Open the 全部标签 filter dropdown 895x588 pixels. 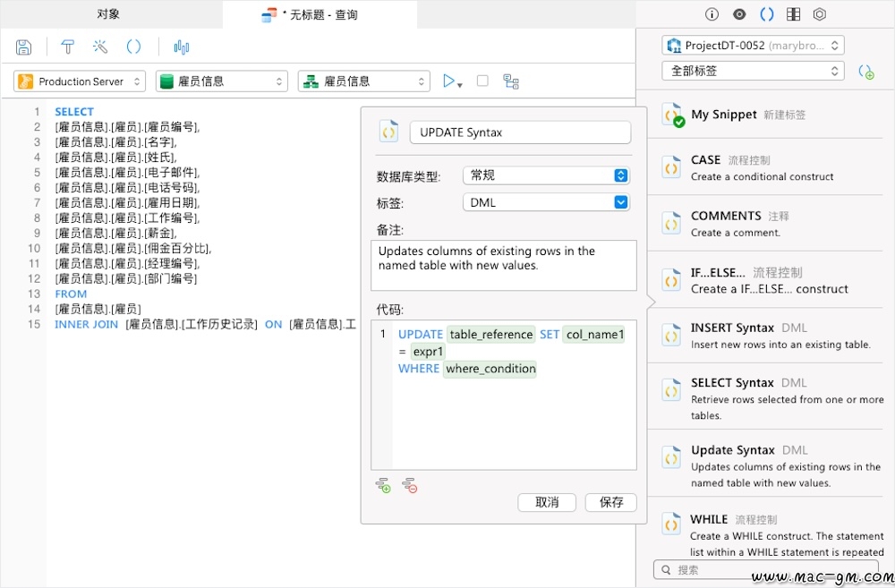(x=753, y=71)
